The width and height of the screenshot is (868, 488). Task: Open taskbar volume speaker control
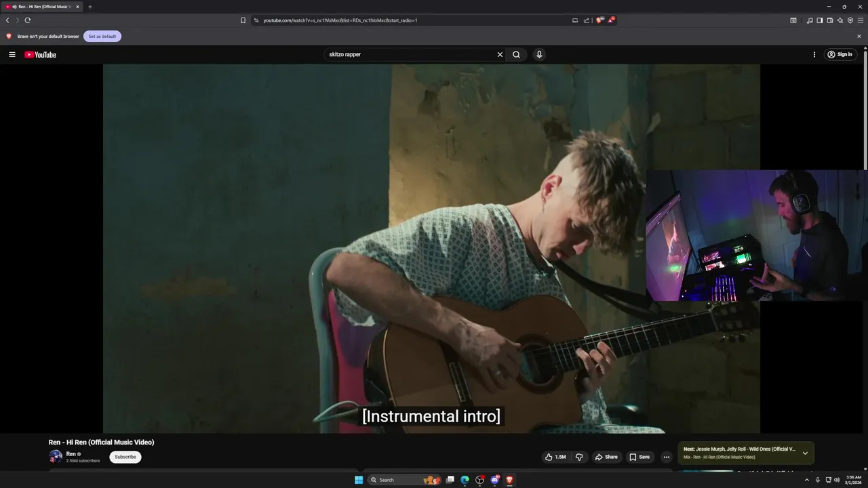(x=837, y=480)
